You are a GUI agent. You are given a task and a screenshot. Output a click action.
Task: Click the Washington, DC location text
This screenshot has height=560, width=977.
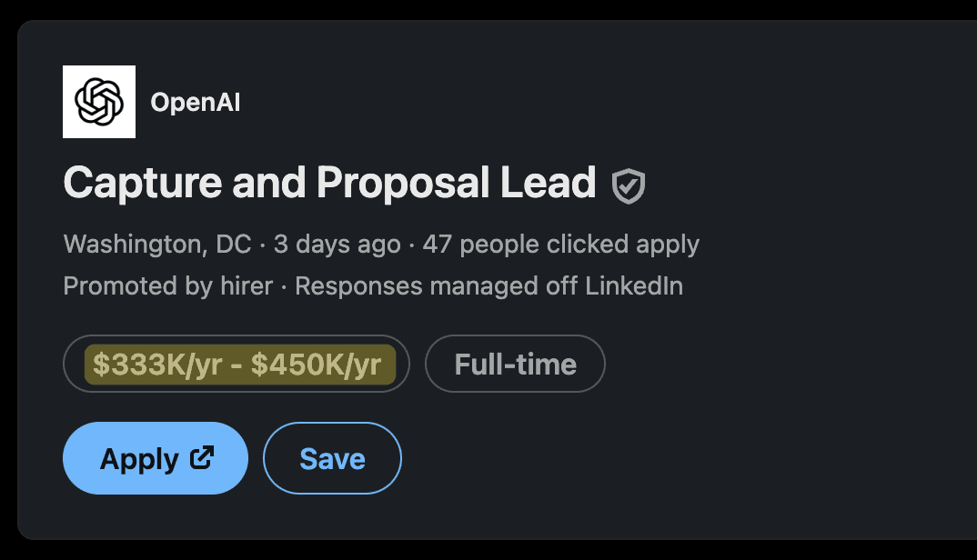(156, 245)
